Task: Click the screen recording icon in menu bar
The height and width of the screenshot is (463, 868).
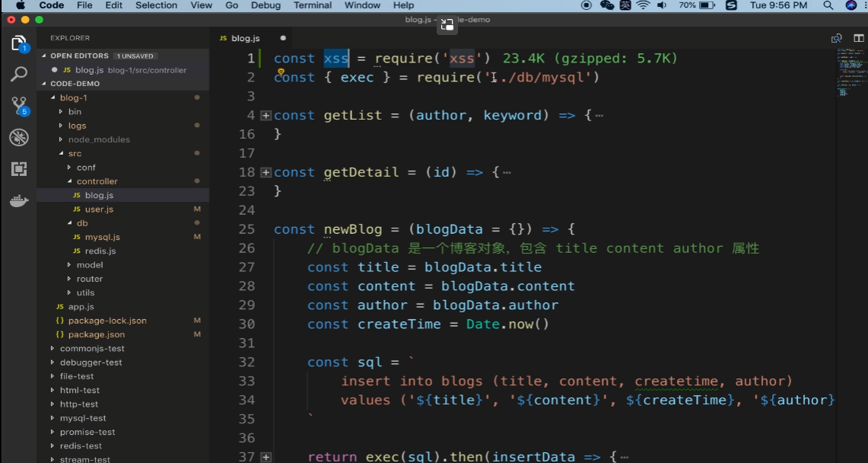Action: coord(587,5)
